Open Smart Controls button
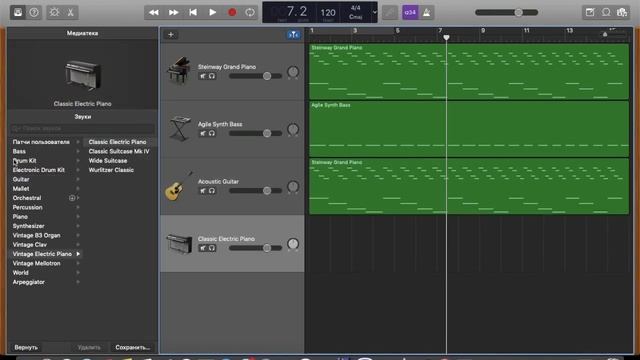 point(54,12)
